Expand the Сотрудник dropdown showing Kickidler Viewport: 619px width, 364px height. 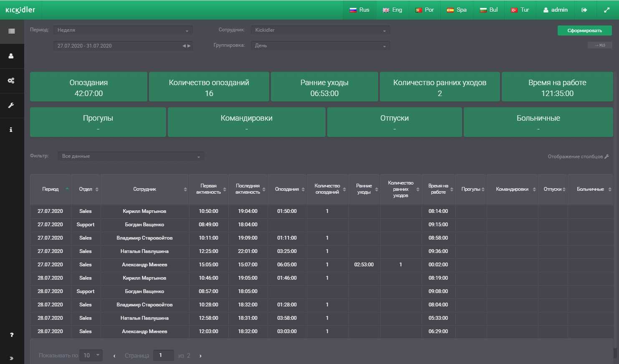click(320, 30)
